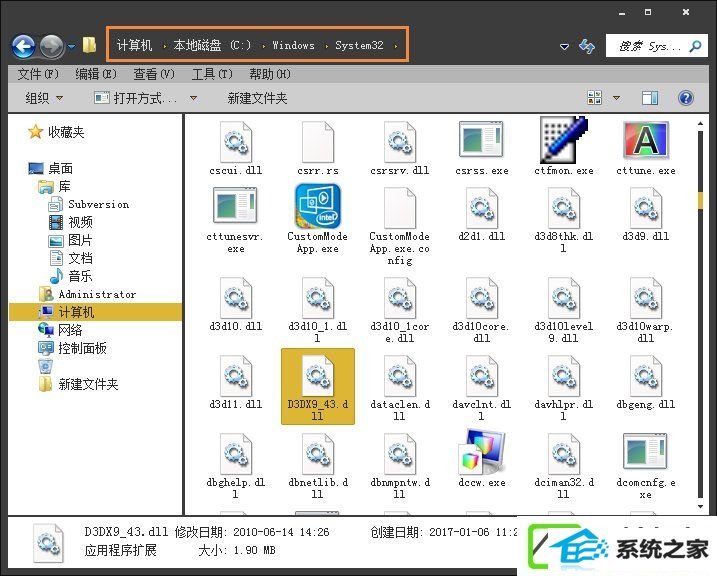Click the grey Forward arrow button
Image resolution: width=717 pixels, height=576 pixels.
(x=52, y=46)
